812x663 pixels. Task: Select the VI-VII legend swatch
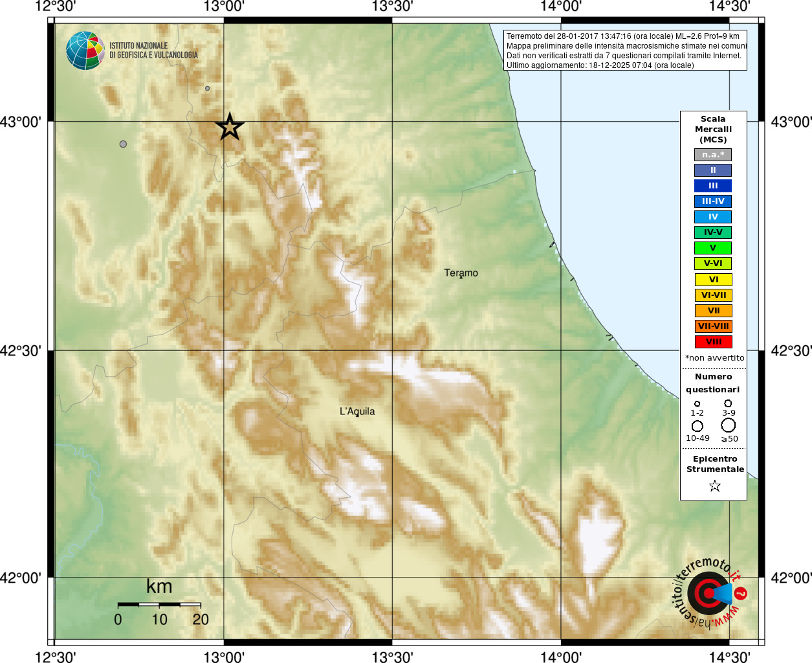pos(713,295)
